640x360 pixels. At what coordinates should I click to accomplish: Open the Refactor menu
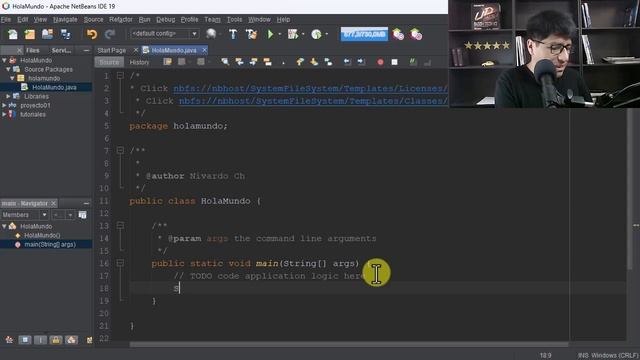click(x=120, y=19)
